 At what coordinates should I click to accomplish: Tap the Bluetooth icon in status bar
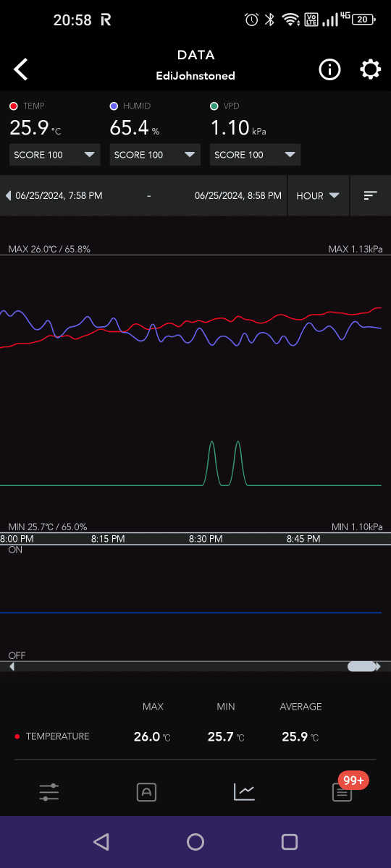click(x=270, y=20)
